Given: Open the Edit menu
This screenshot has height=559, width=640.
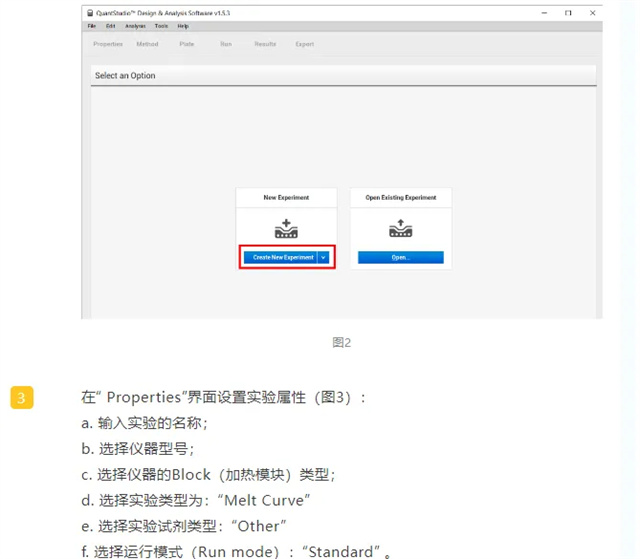Looking at the screenshot, I should click(110, 26).
